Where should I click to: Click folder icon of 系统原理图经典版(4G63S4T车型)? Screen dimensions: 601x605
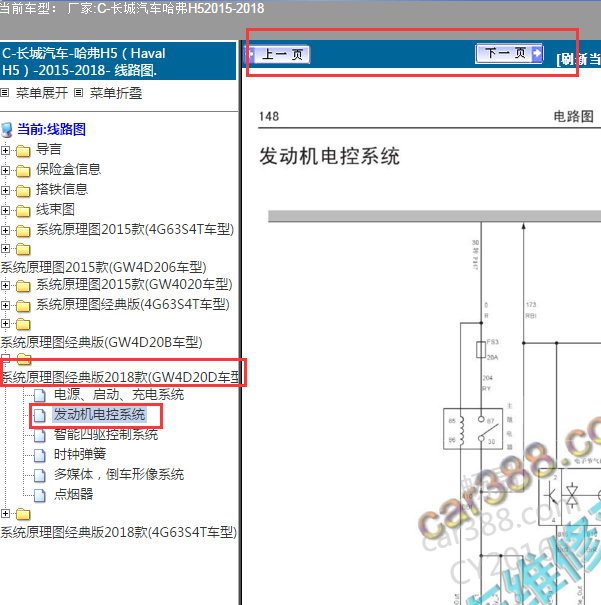(23, 306)
